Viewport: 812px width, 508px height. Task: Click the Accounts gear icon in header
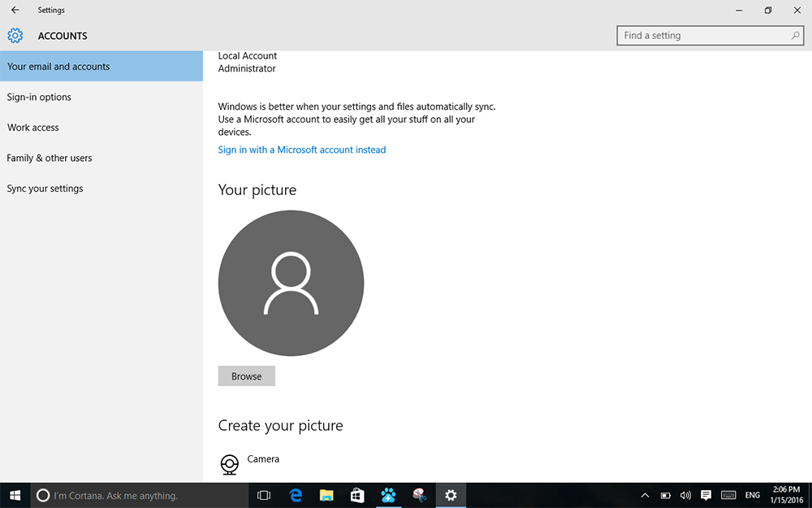(15, 35)
